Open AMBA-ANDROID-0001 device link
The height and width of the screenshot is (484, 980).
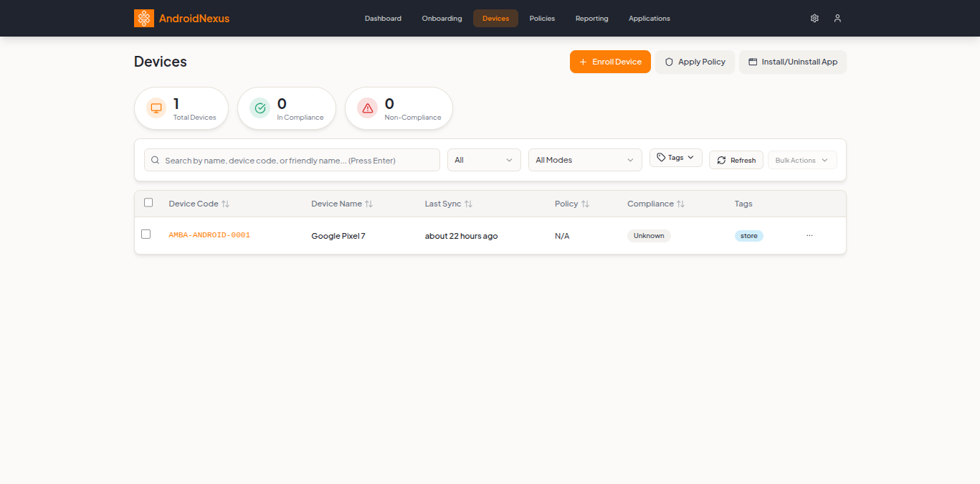click(209, 235)
